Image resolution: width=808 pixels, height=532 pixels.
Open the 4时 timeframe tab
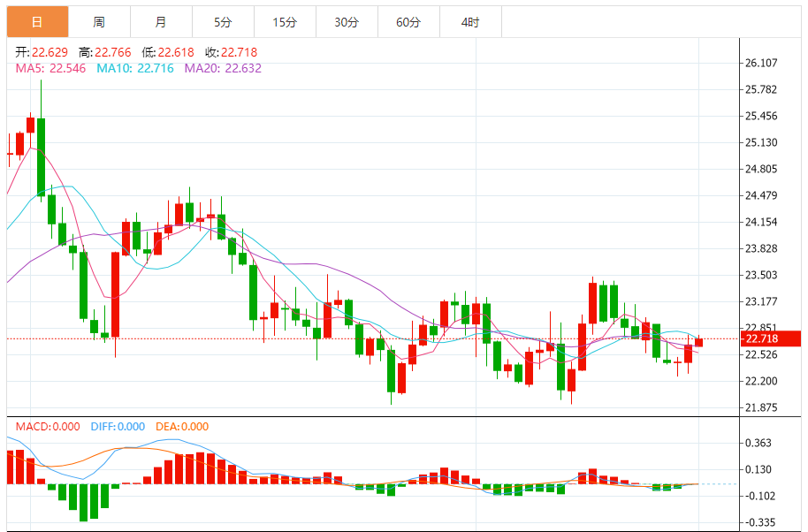click(470, 22)
